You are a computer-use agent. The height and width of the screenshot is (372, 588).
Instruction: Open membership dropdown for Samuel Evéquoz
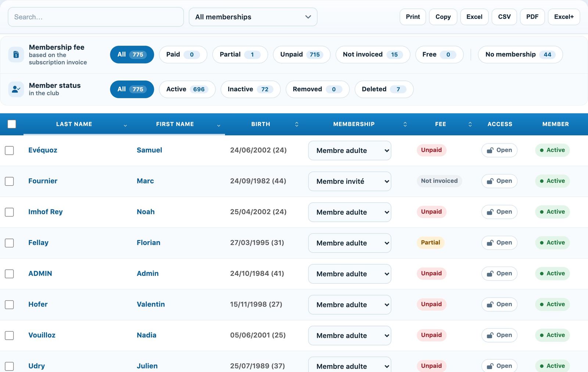(x=349, y=150)
